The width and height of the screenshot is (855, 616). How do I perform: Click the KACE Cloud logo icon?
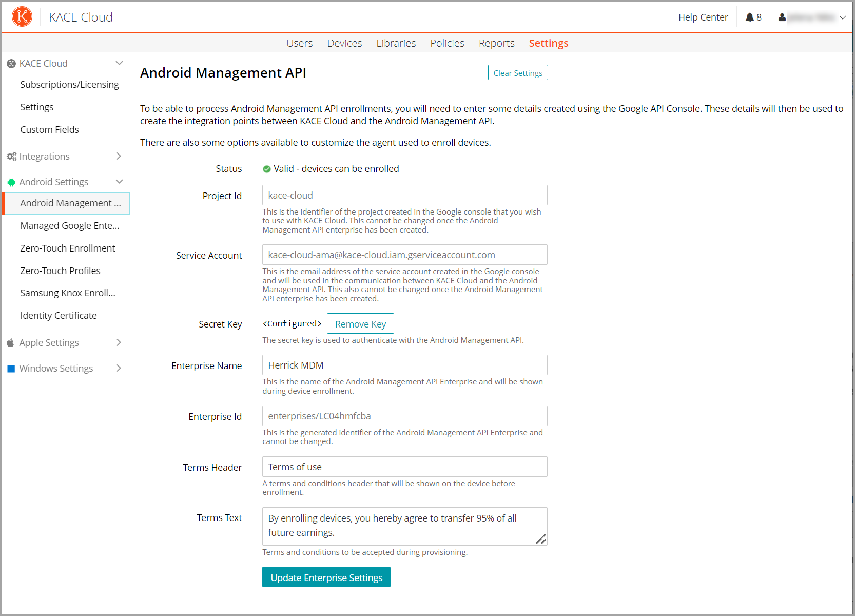pyautogui.click(x=22, y=17)
